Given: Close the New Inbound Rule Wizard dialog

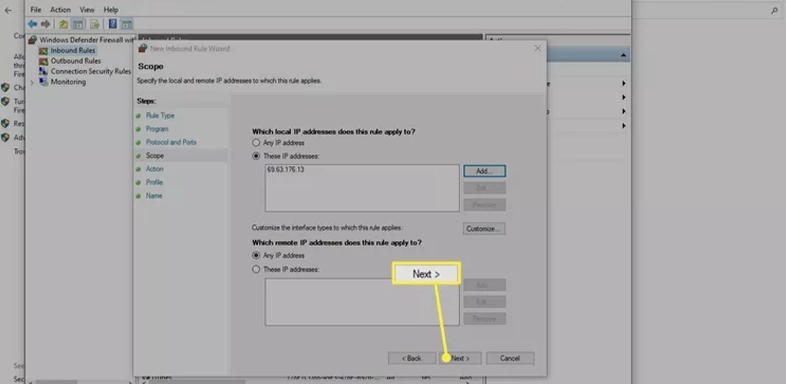Looking at the screenshot, I should tap(537, 49).
